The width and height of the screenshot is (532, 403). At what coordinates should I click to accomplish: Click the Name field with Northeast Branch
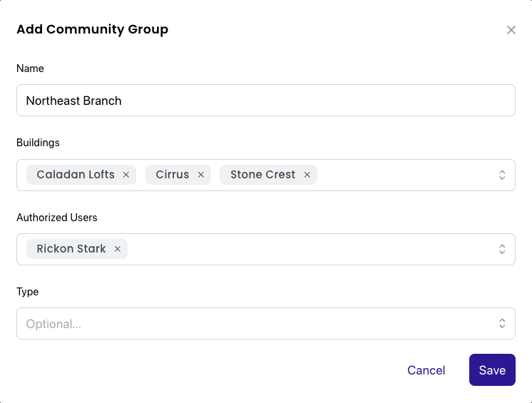(266, 101)
